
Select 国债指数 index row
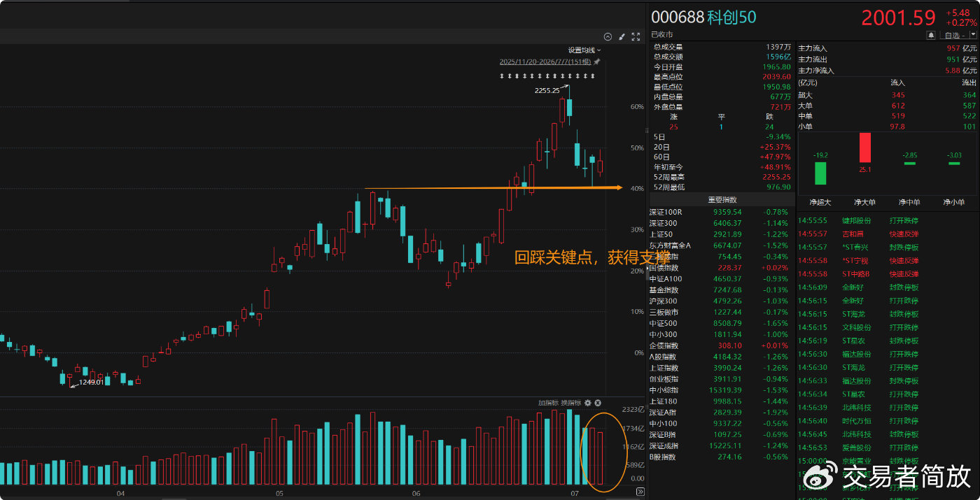click(721, 268)
